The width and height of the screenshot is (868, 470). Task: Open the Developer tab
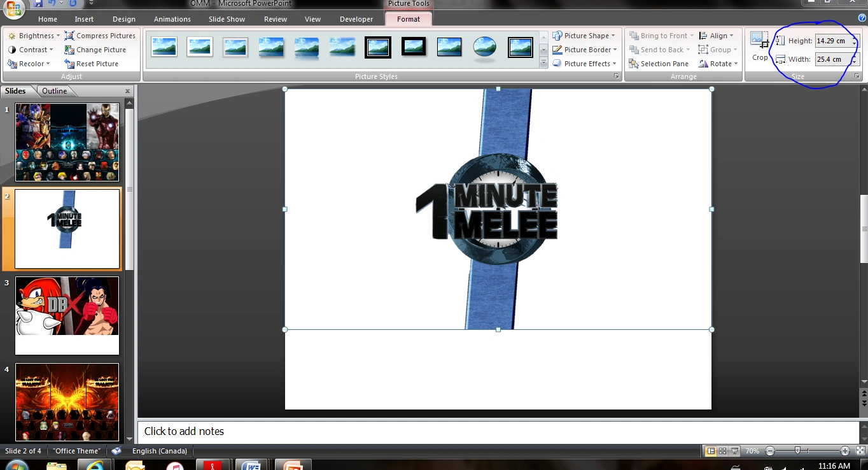[x=356, y=19]
